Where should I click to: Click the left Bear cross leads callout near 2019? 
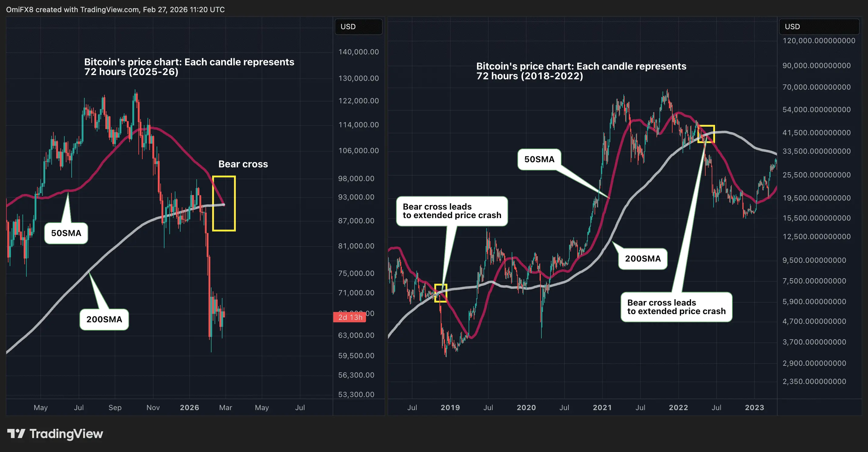point(452,211)
